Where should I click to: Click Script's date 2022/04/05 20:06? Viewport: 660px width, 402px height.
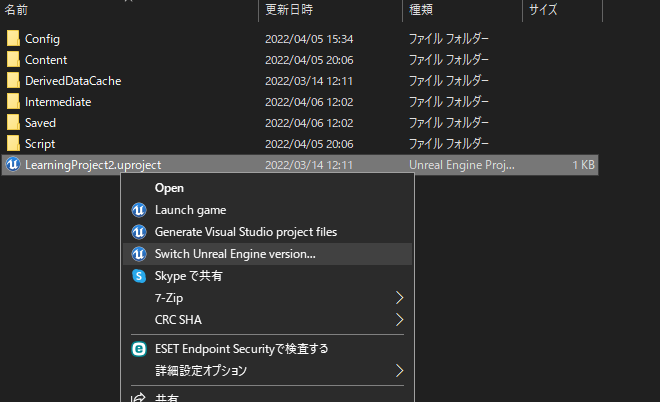309,144
